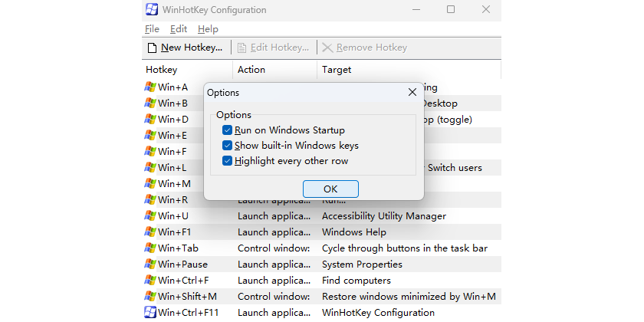Open the File menu
644x322 pixels.
(x=152, y=29)
